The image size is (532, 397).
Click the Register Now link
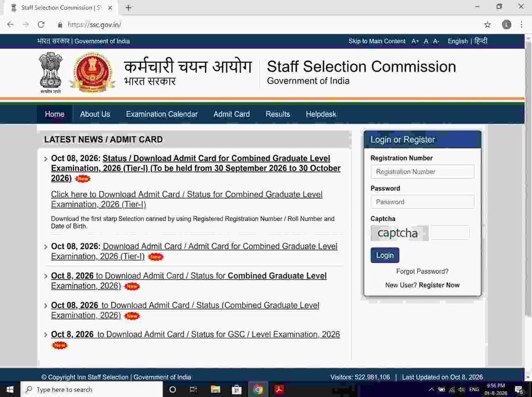pyautogui.click(x=439, y=285)
